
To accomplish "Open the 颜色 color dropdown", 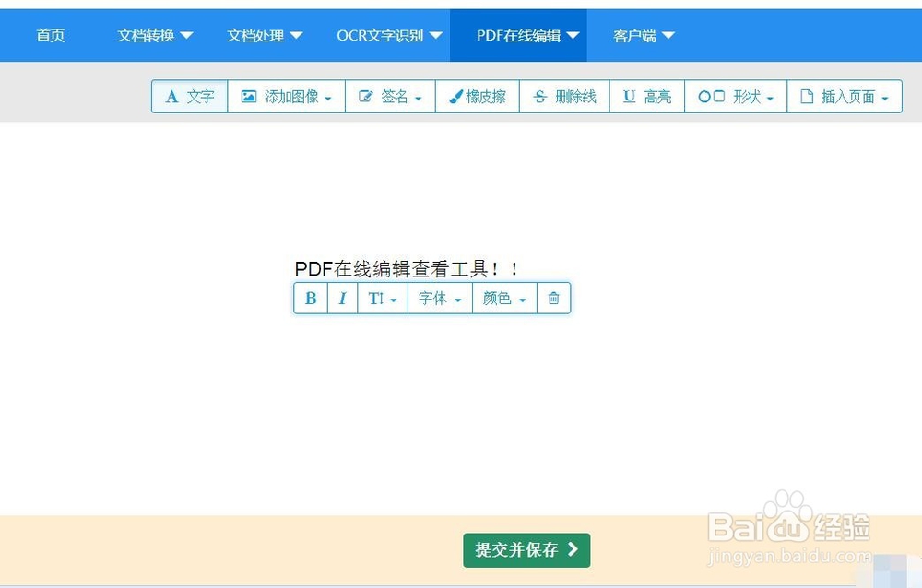I will coord(504,298).
